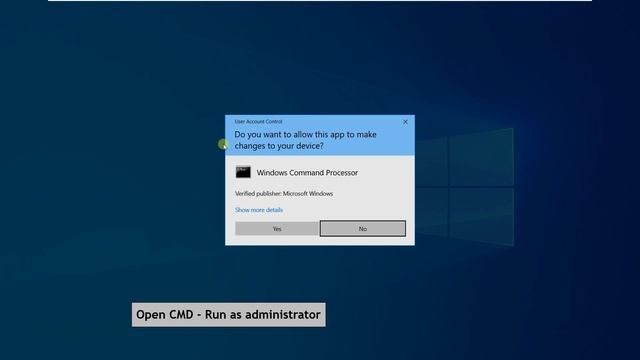Open the Show more details link

(x=259, y=210)
